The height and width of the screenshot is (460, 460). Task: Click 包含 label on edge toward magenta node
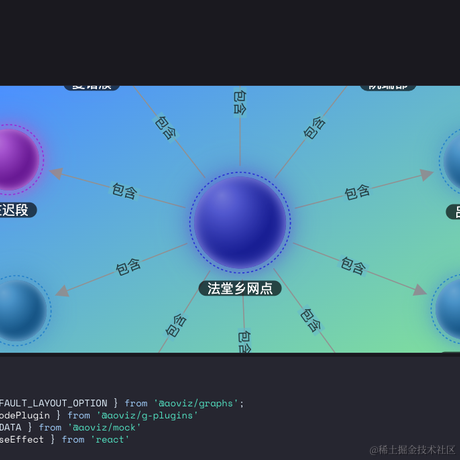(x=124, y=191)
